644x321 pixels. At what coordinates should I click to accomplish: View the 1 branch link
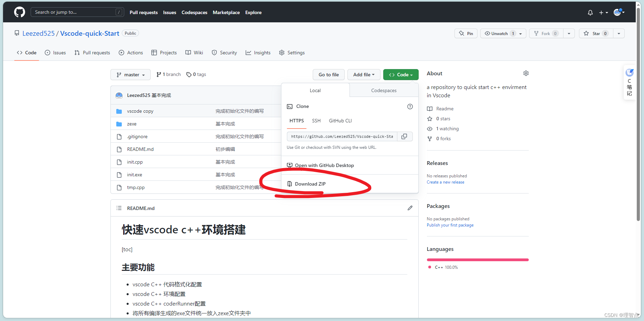click(169, 74)
